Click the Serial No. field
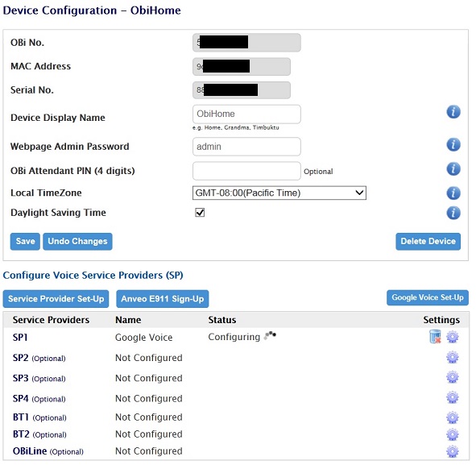Screen dimensions: 476x465 pos(242,90)
